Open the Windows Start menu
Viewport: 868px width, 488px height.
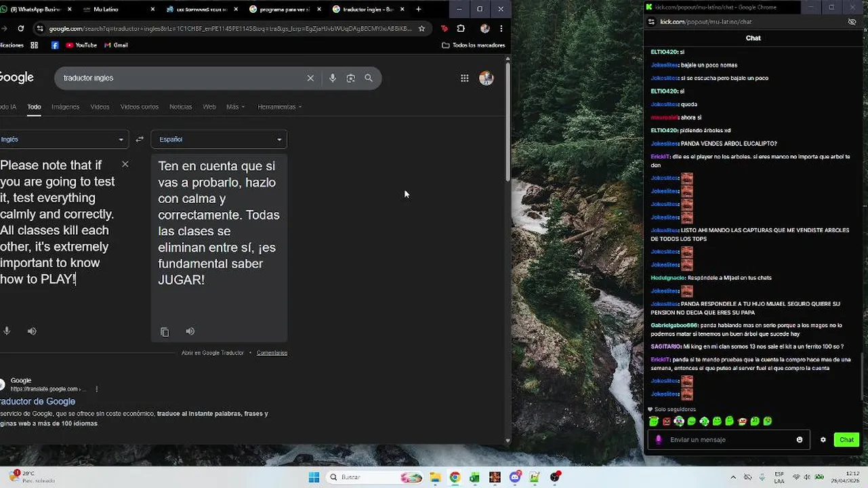click(314, 477)
